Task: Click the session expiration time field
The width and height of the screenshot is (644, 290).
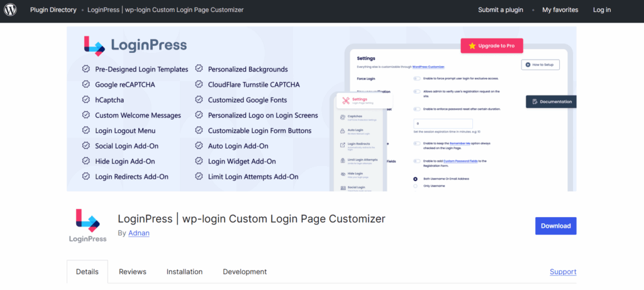Action: point(443,124)
